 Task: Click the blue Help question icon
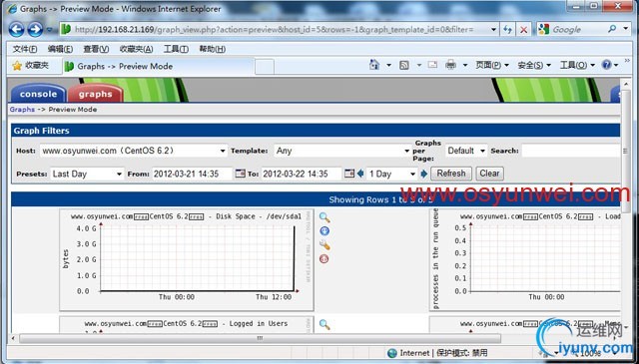click(606, 65)
